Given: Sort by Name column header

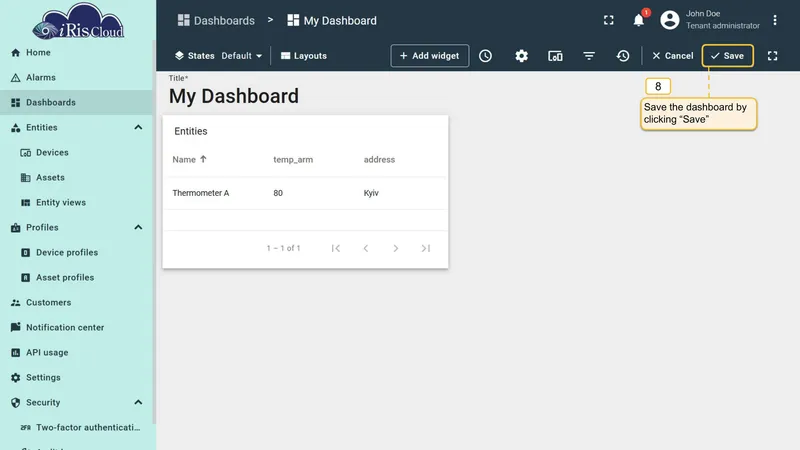Looking at the screenshot, I should (189, 160).
